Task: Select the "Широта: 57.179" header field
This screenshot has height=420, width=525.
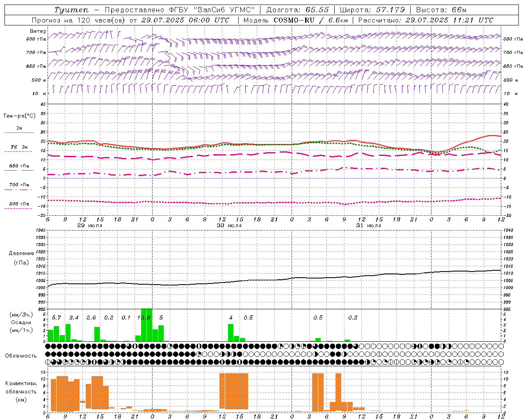Action: pyautogui.click(x=372, y=10)
